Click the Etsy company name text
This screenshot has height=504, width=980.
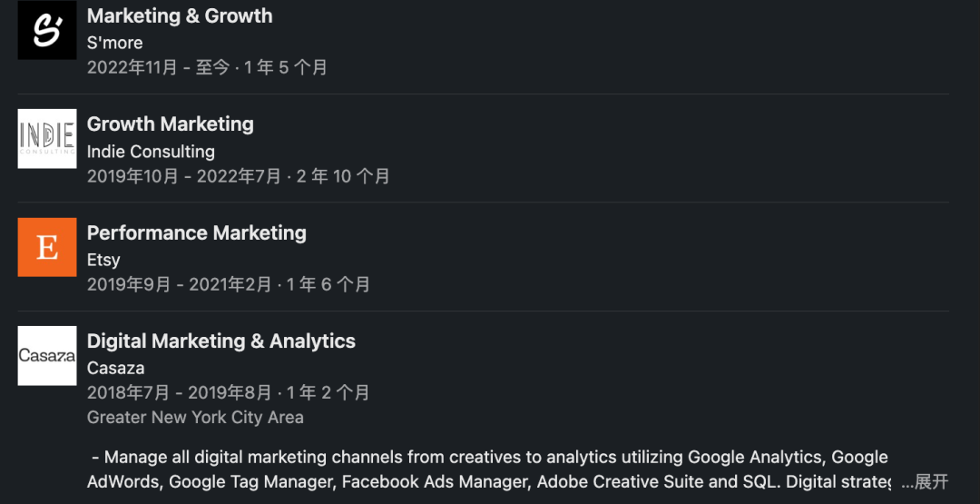click(x=103, y=260)
